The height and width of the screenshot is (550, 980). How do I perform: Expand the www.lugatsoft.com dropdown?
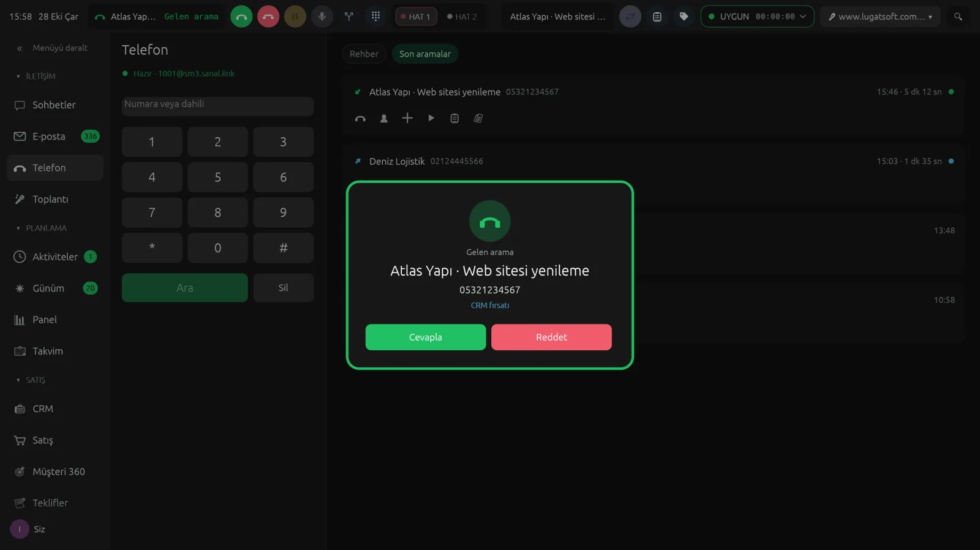point(880,17)
